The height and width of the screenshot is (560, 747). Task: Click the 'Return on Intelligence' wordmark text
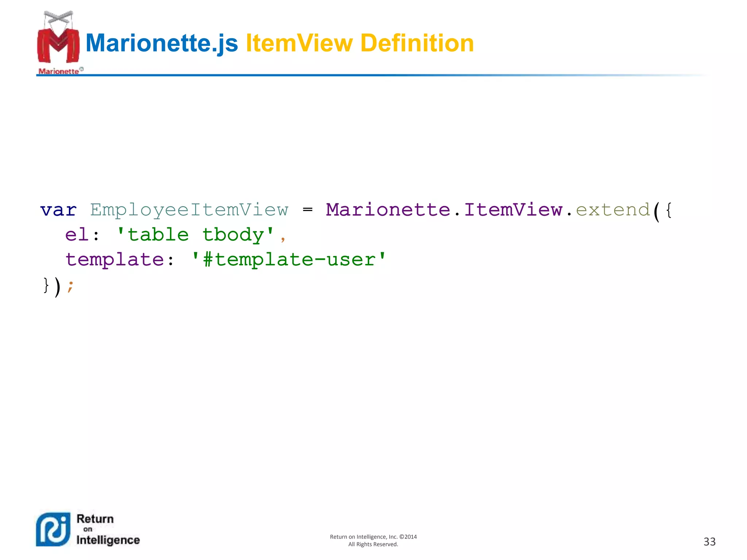[108, 529]
